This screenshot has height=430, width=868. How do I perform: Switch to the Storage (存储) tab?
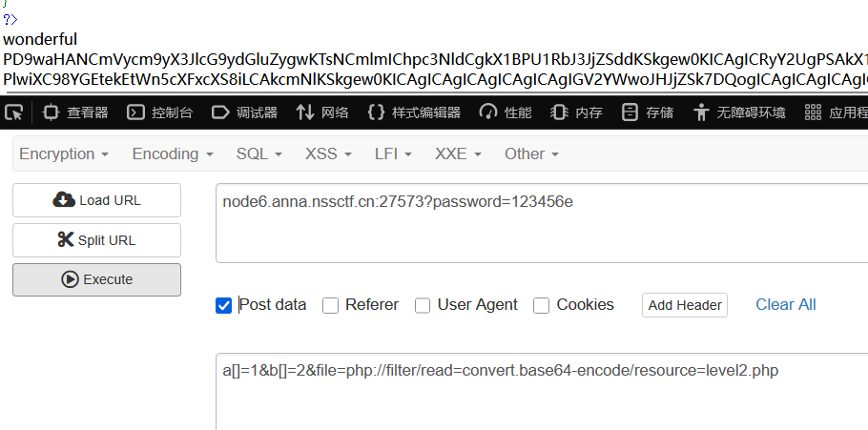coord(648,113)
